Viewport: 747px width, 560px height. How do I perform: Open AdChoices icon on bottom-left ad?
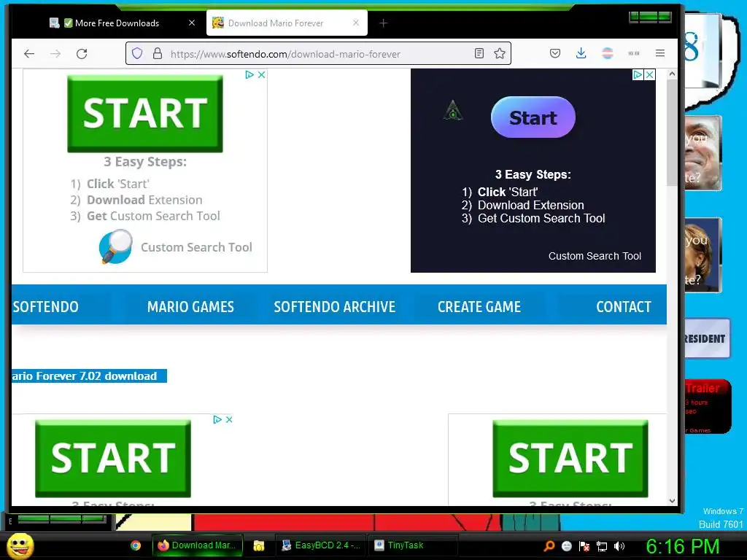[217, 419]
